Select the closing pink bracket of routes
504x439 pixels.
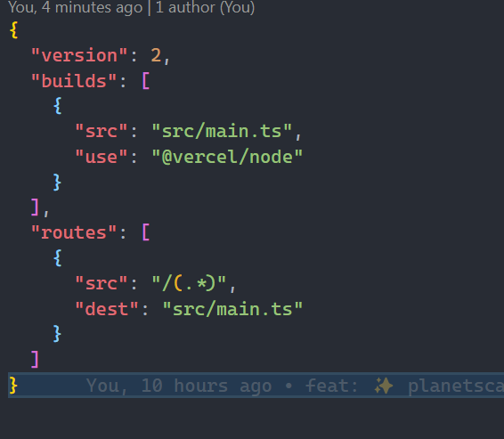coord(35,359)
